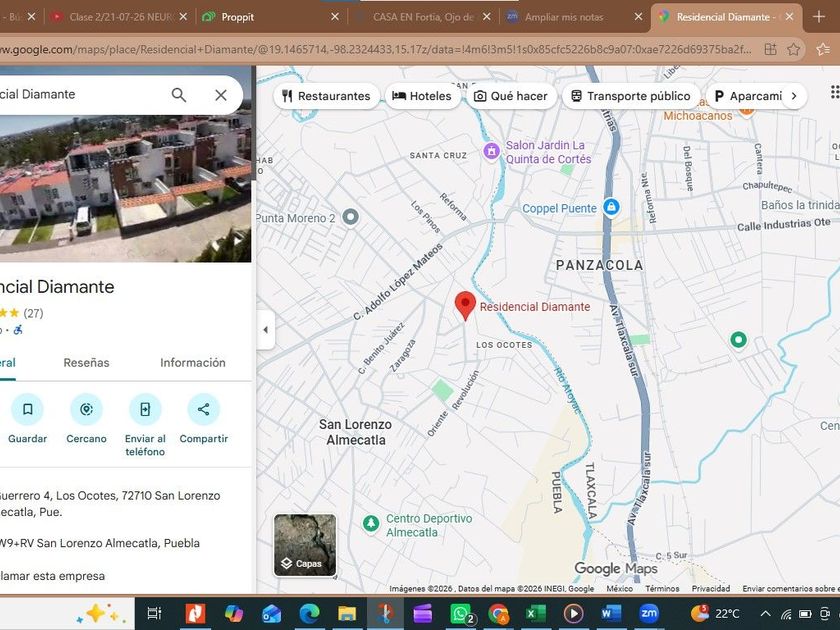Screen dimensions: 840x630
Task: Open Microsoft Edge from the taskbar
Action: 309,613
